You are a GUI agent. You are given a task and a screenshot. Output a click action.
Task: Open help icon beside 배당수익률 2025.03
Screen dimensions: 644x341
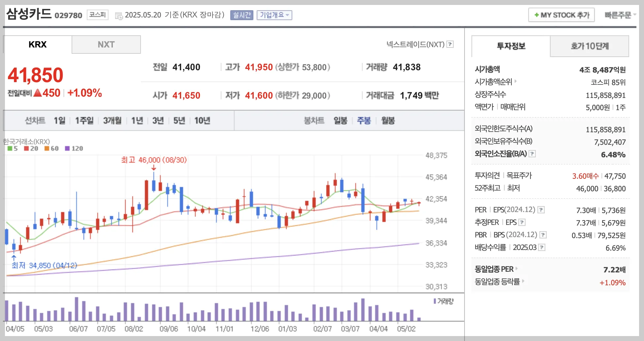click(x=542, y=247)
